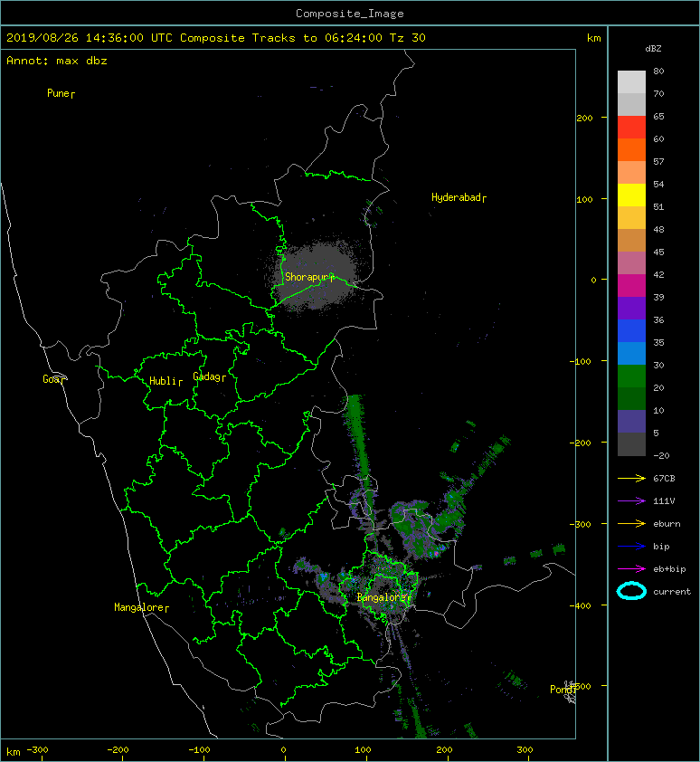Click the '-500' tick on the vertical axis
This screenshot has height=762, width=700.
coord(581,686)
